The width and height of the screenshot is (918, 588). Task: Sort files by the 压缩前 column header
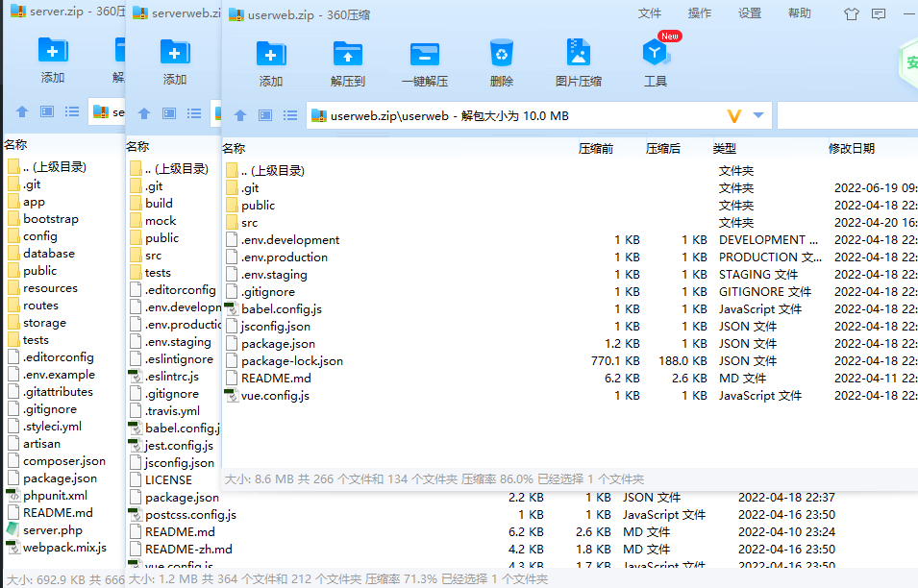pyautogui.click(x=595, y=149)
